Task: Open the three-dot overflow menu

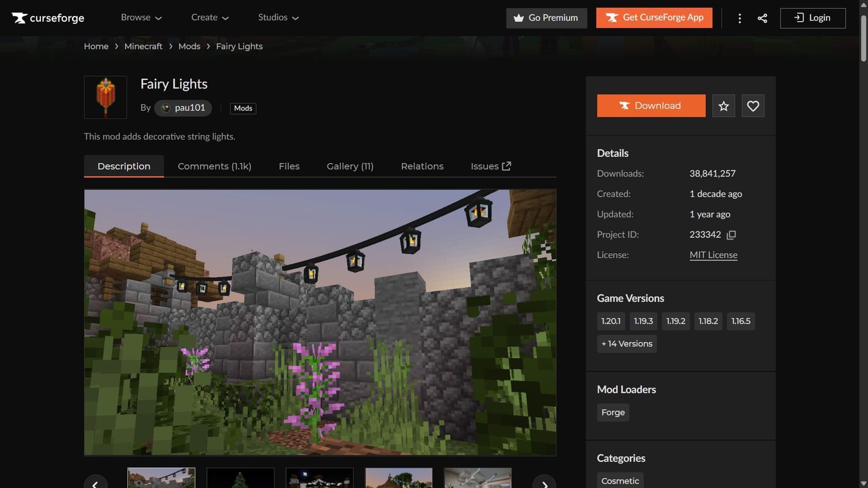Action: [739, 17]
